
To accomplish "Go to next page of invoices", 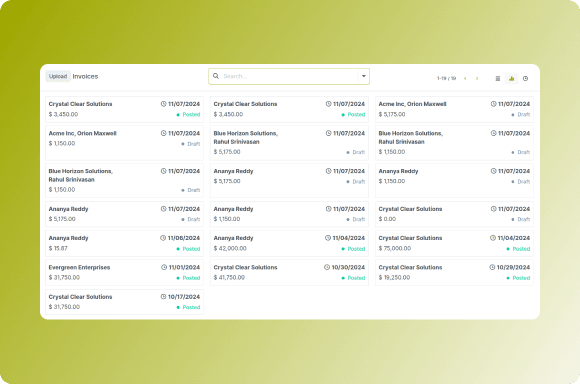I will coord(477,78).
